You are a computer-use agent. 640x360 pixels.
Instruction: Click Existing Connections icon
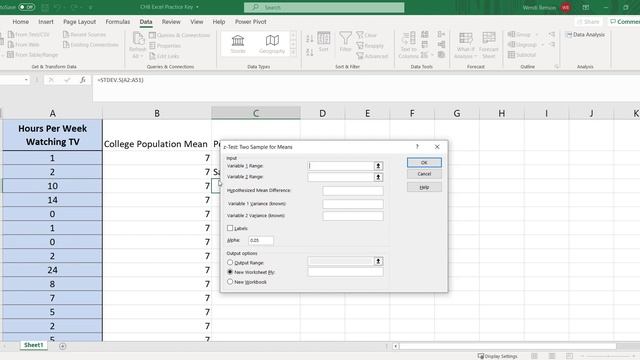pos(66,44)
